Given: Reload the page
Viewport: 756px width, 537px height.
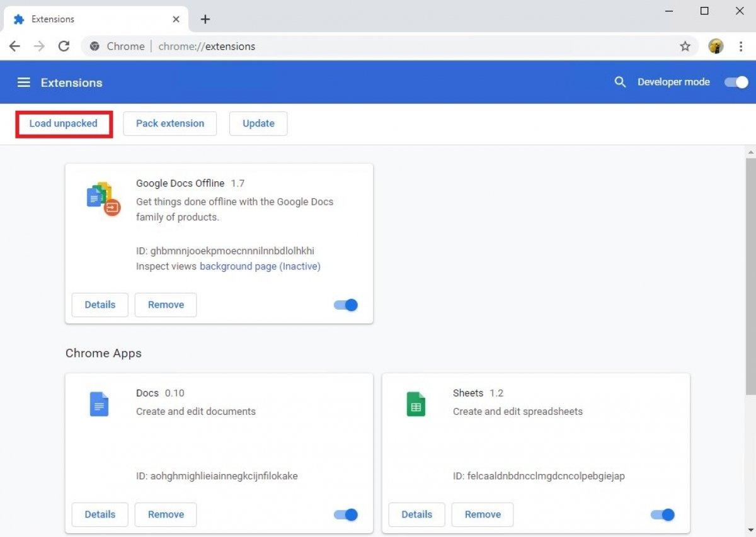Looking at the screenshot, I should (64, 47).
